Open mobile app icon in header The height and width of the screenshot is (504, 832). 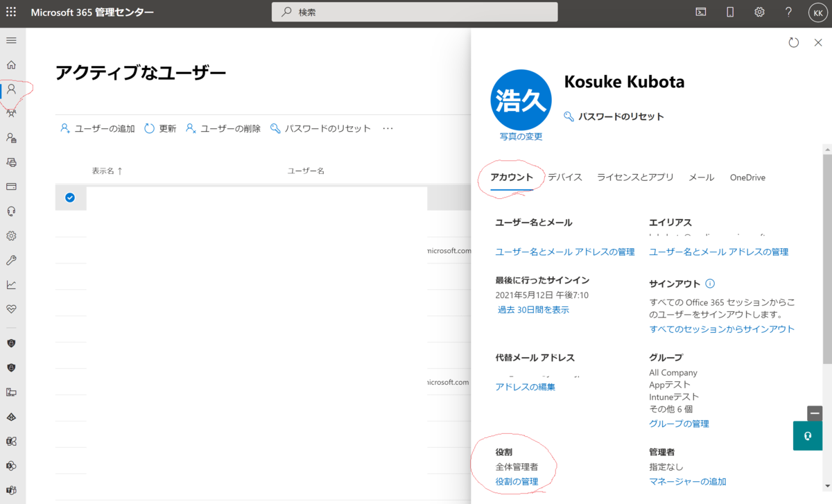730,12
